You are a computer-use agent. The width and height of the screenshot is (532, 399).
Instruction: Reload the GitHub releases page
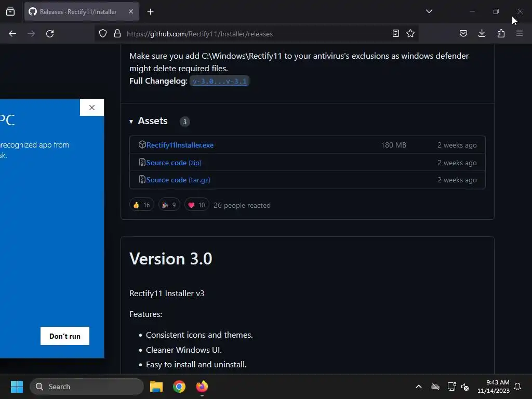click(x=50, y=34)
